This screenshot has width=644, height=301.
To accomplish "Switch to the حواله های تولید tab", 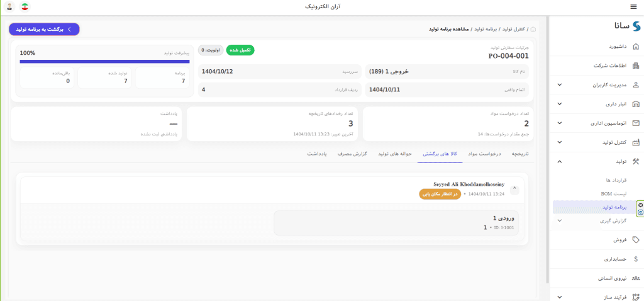I will (x=395, y=154).
